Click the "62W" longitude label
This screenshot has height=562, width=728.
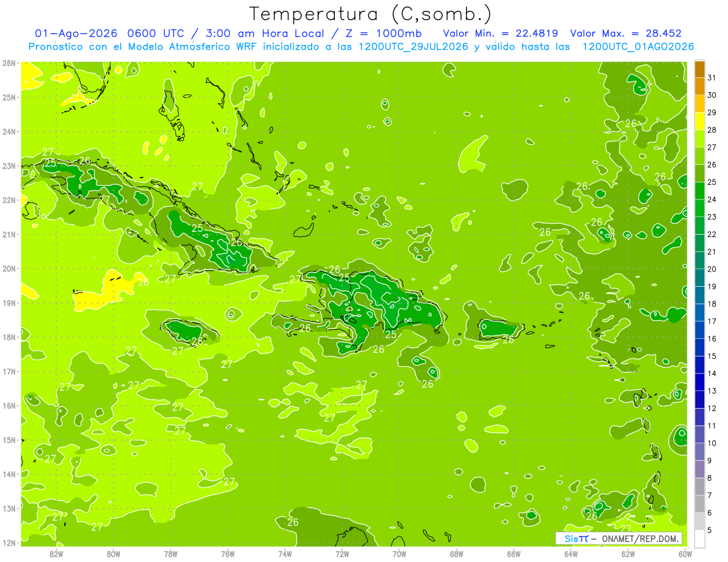[x=629, y=554]
